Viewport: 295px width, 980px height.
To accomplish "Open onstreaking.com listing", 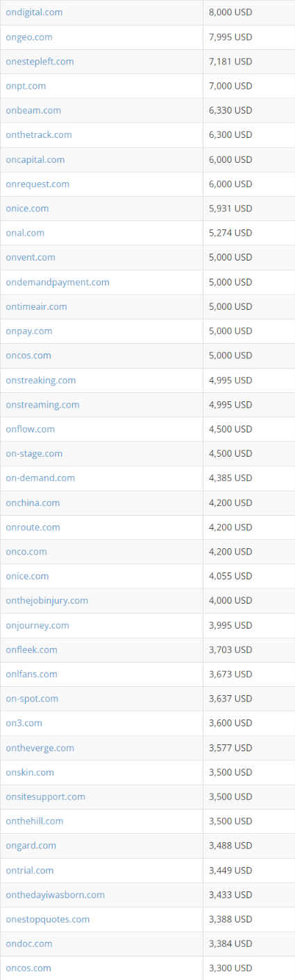I will click(41, 380).
